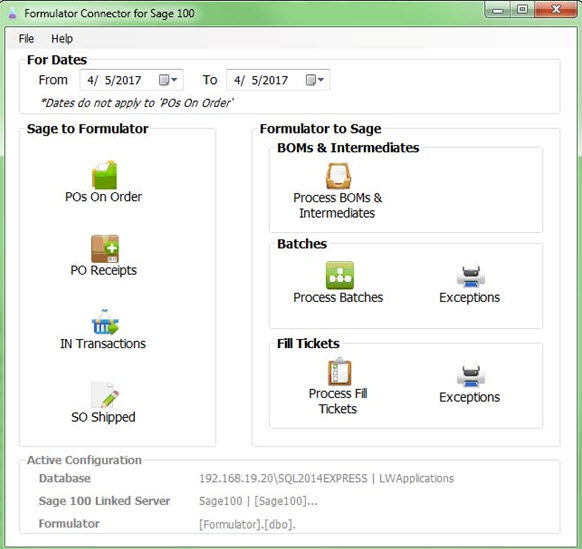Viewport: 582px width, 549px height.
Task: Click the Batches Exceptions printer icon
Action: (470, 277)
